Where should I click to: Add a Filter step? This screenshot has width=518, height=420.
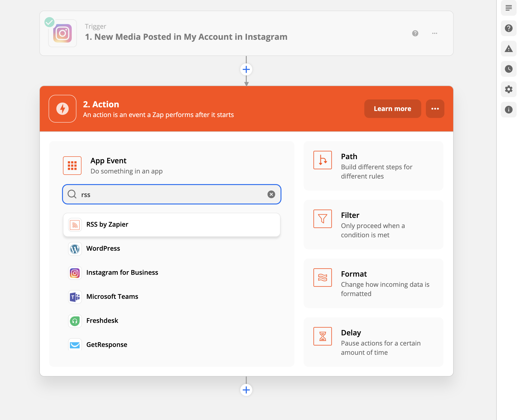click(374, 225)
